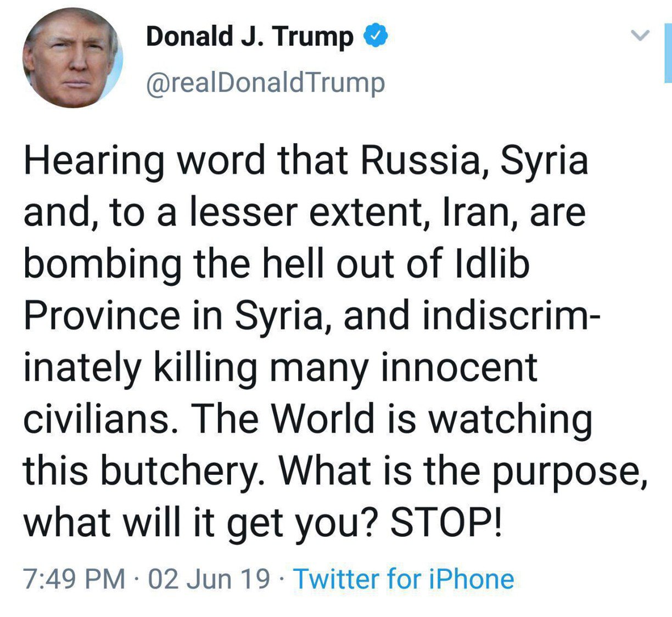This screenshot has height=617, width=672.
Task: Click the "Donald J. Trump" display name
Action: click(249, 37)
